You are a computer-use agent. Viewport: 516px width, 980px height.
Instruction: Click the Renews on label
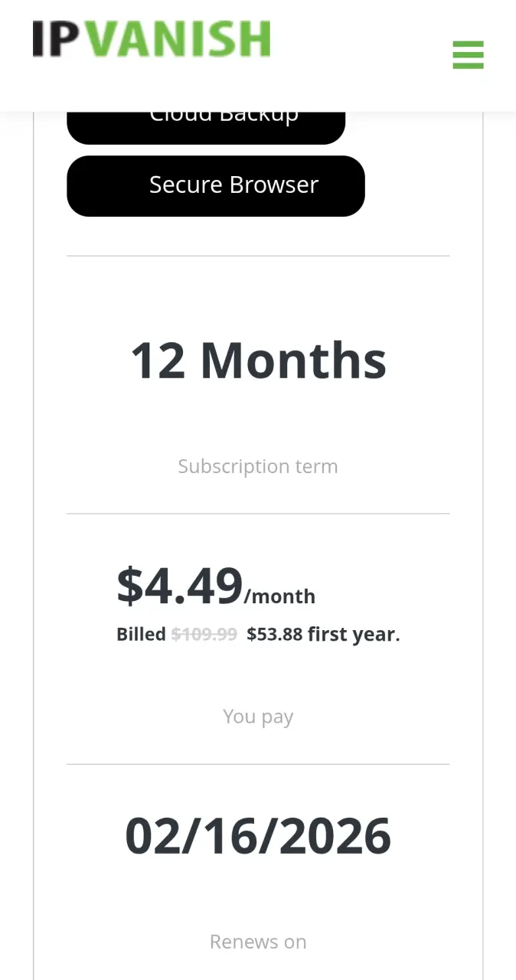pyautogui.click(x=258, y=942)
